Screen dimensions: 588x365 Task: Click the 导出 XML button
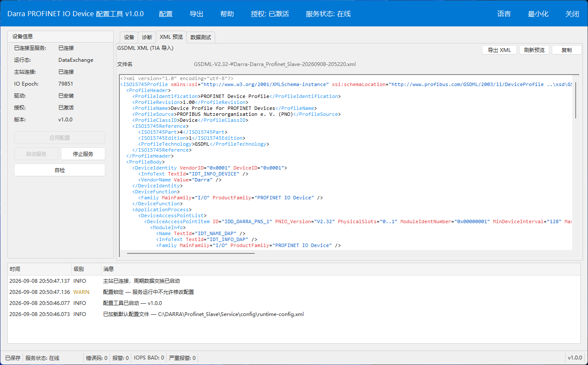click(x=499, y=50)
